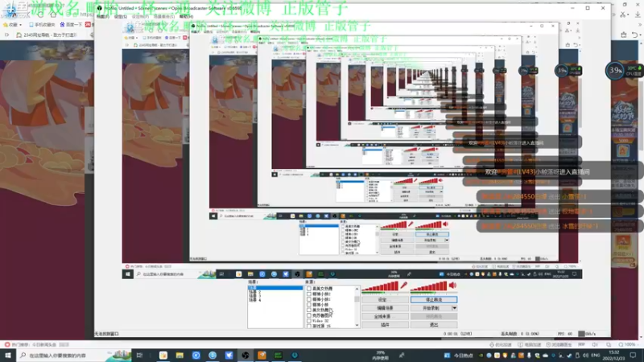The image size is (644, 362).
Task: Click the 开始录制 start recording button
Action: tap(431, 308)
